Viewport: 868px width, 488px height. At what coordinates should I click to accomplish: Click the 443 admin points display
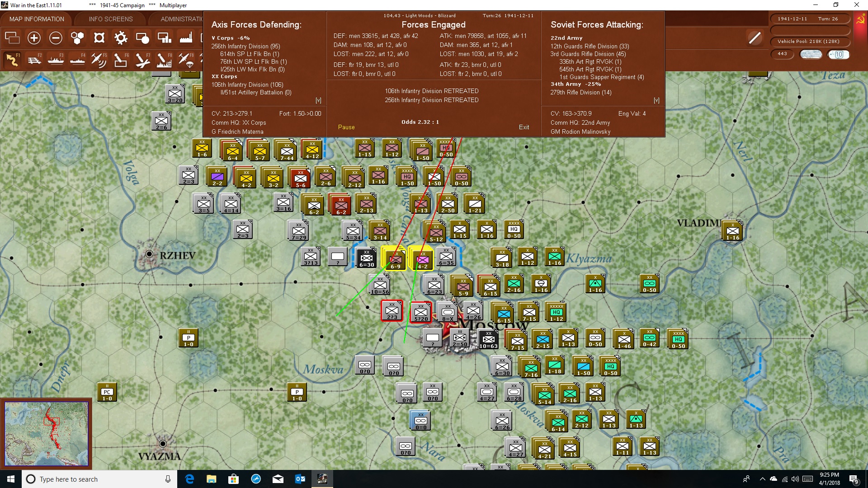coord(782,54)
